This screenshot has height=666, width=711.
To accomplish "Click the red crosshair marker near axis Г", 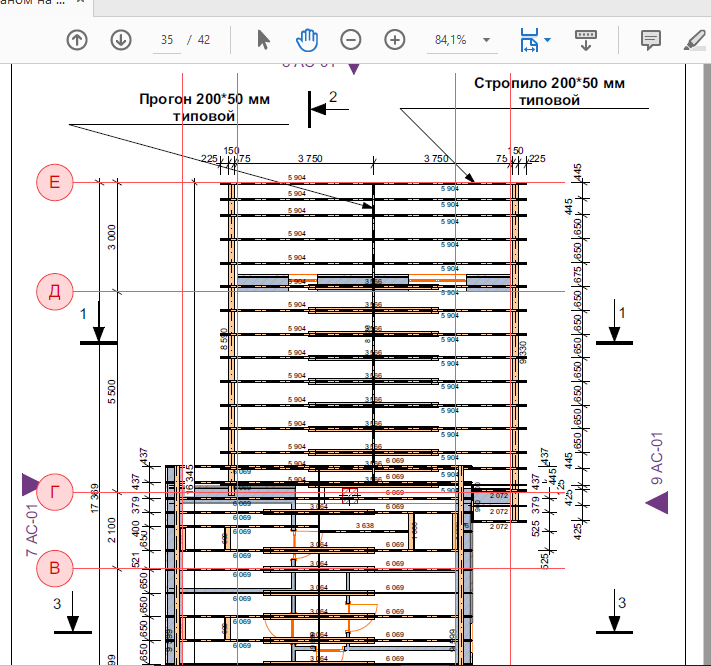I will (x=350, y=496).
